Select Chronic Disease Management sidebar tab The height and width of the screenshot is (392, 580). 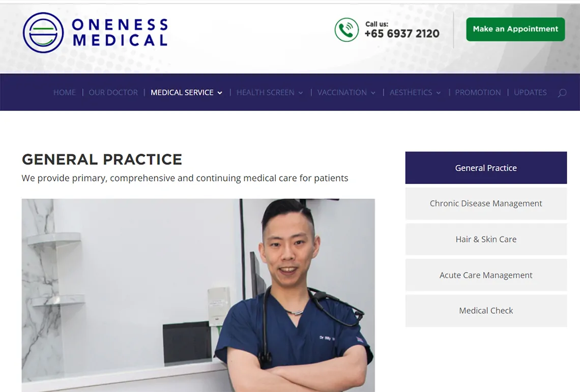click(x=486, y=203)
